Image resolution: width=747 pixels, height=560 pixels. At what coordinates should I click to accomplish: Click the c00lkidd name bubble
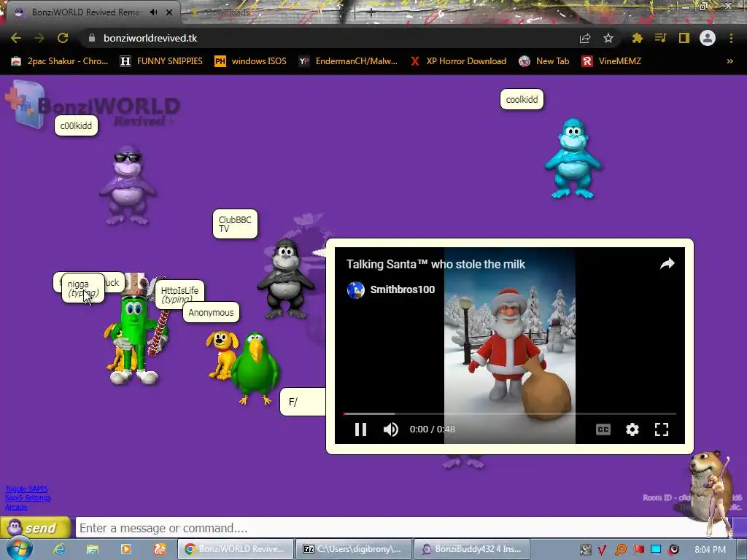point(76,125)
